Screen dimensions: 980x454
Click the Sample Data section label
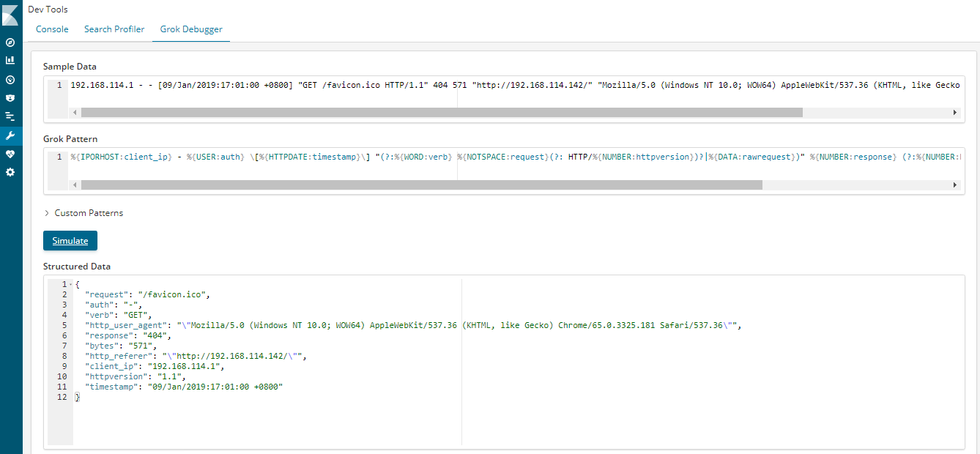[70, 67]
